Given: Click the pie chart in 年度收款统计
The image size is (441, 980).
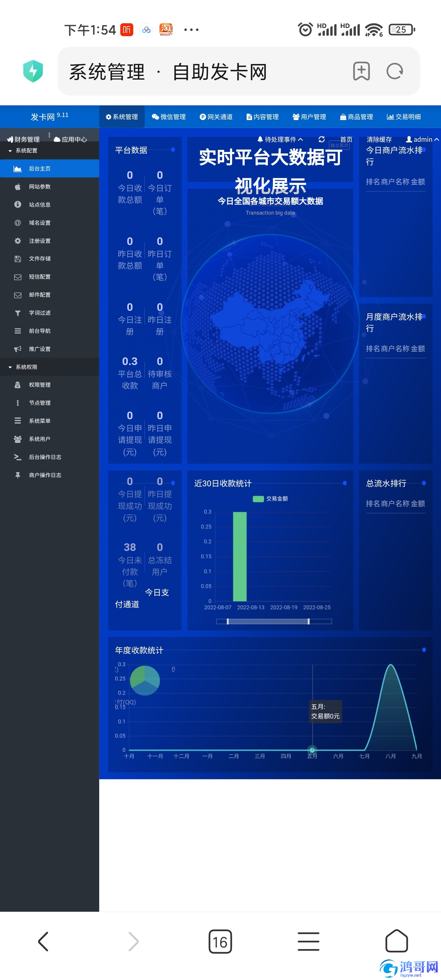Looking at the screenshot, I should click(x=145, y=680).
